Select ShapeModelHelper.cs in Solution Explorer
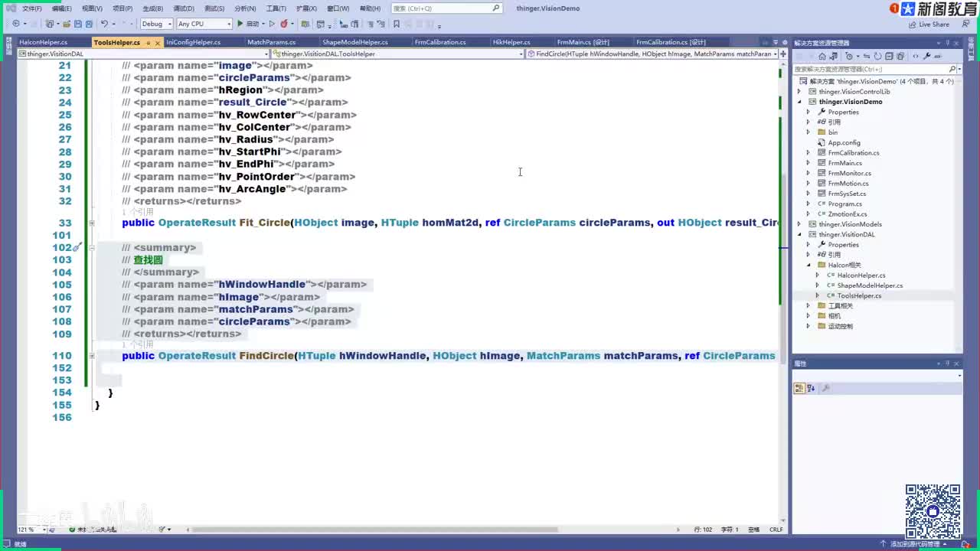980x551 pixels. [870, 285]
